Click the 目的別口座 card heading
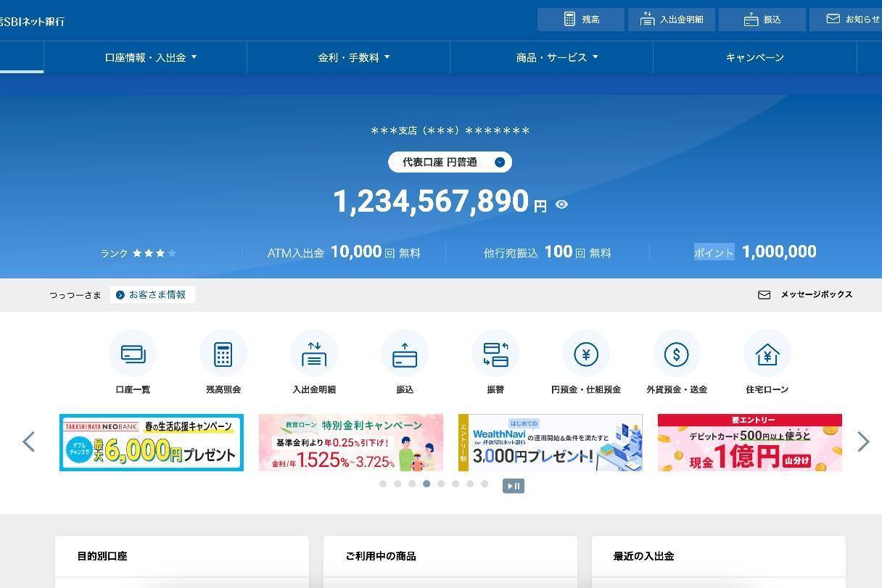 click(x=102, y=556)
